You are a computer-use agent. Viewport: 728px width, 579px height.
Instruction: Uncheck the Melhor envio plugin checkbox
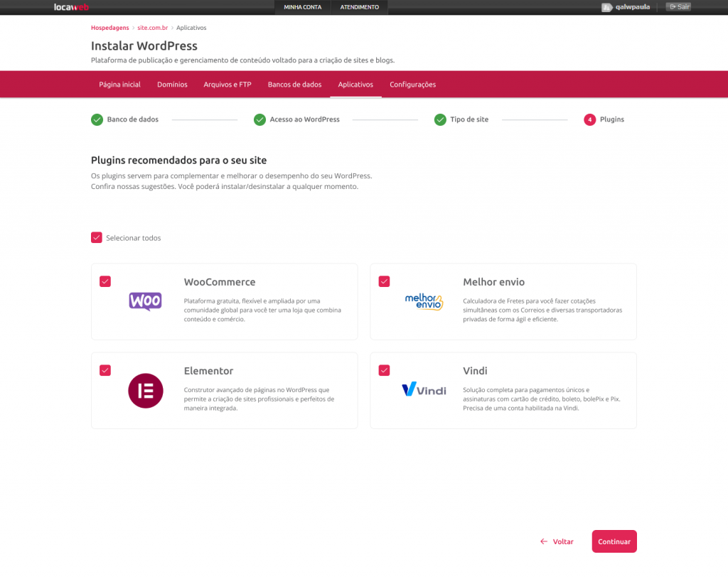pos(385,281)
